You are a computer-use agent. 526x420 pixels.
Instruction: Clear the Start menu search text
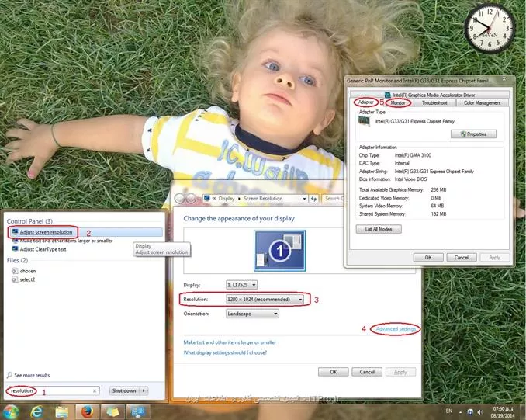(x=95, y=390)
